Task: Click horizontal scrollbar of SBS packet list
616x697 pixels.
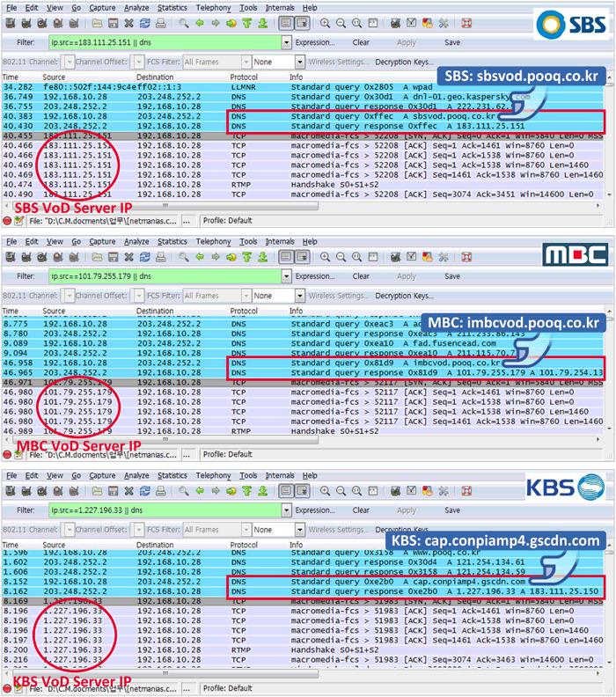Action: (165, 206)
